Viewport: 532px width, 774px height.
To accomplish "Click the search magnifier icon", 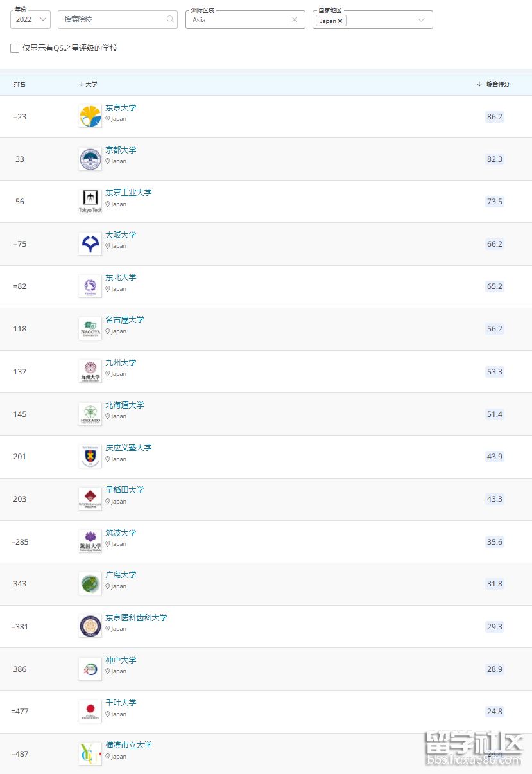I will (170, 19).
